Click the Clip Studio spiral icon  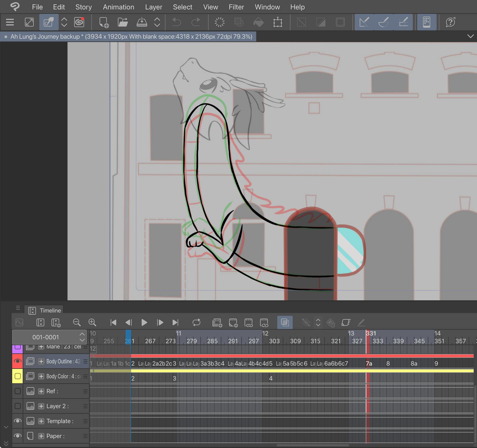coord(79,22)
